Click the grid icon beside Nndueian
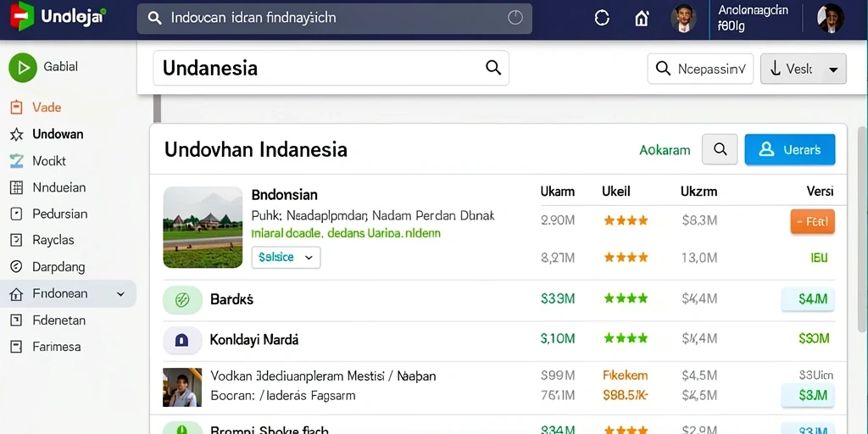 pyautogui.click(x=17, y=187)
